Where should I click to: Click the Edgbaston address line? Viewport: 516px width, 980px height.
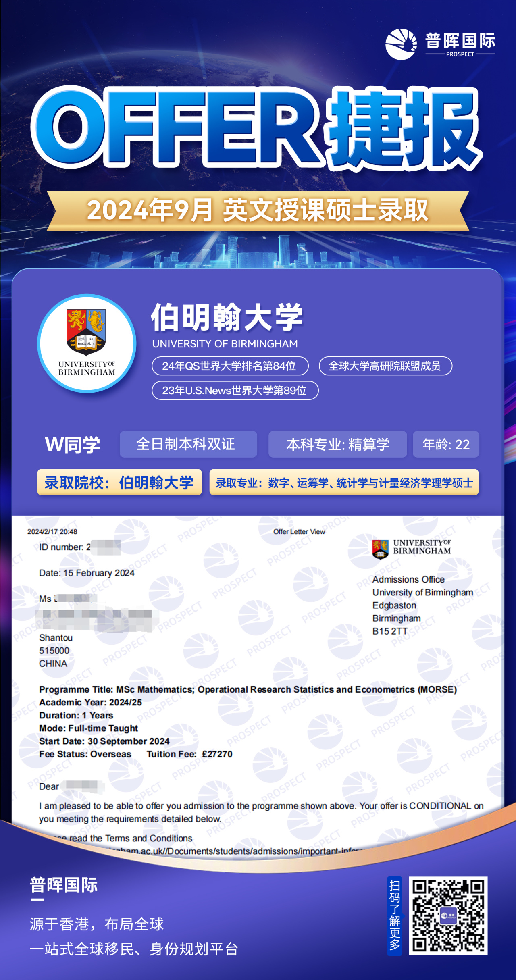coord(394,605)
